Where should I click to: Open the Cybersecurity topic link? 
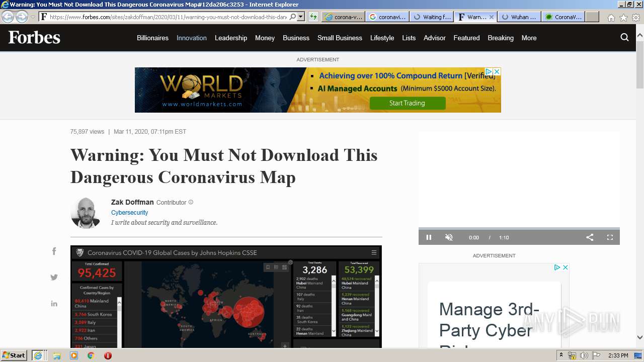129,213
